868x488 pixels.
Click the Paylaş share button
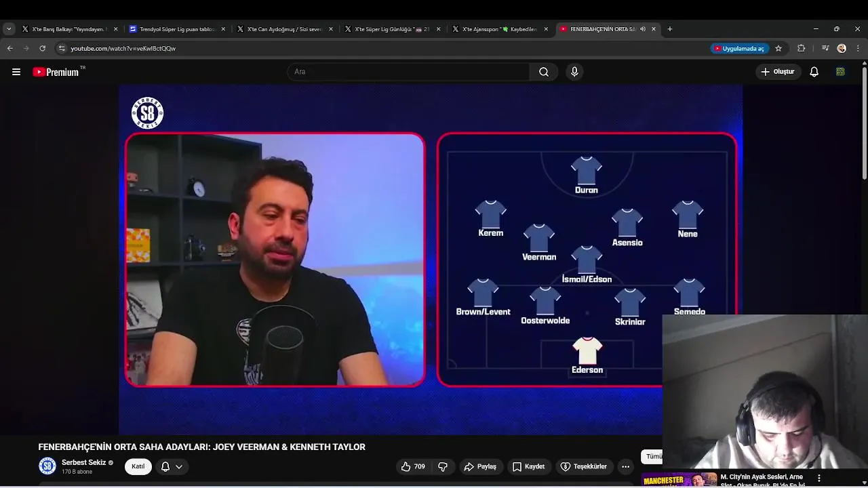point(481,466)
